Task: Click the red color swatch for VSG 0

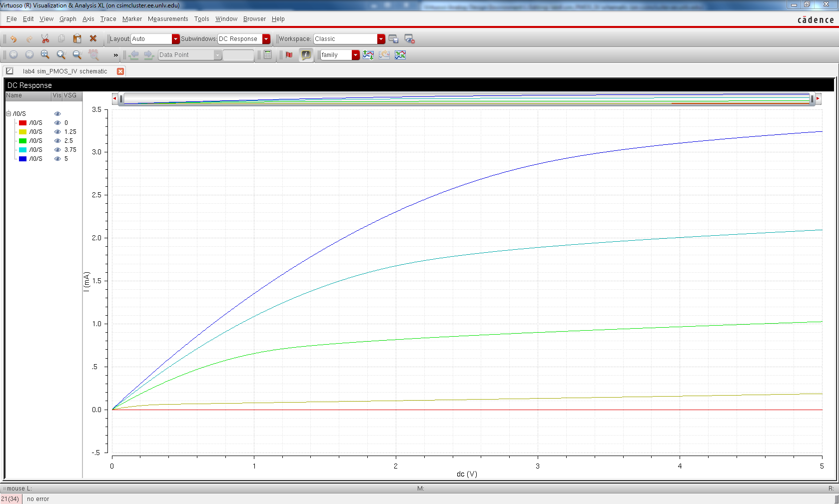Action: pos(22,123)
